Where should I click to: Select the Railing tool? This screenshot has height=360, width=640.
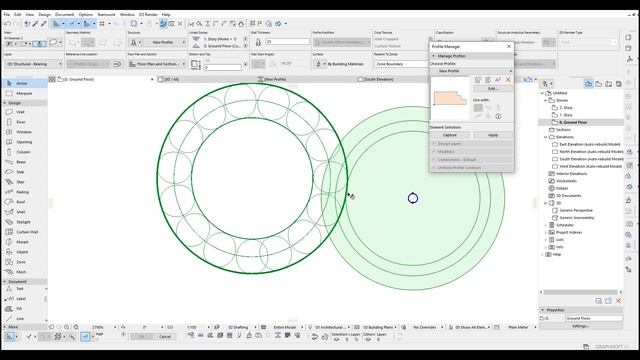[x=24, y=192]
